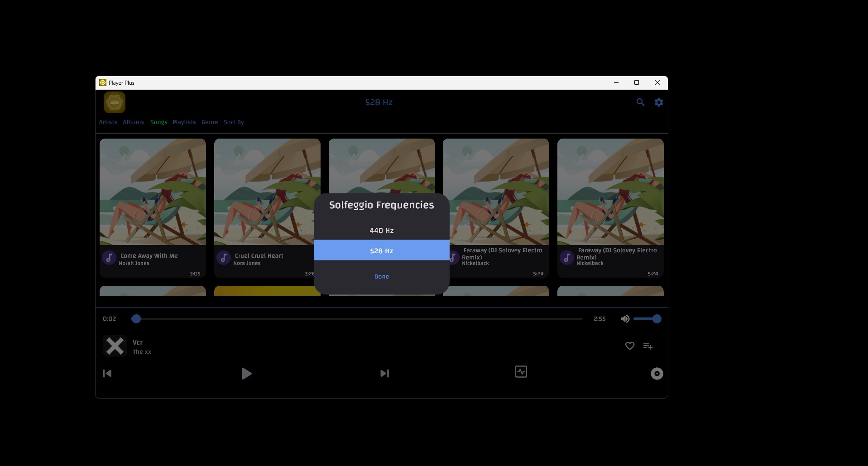Click the song title Cruel Cruel Heart
Screen dimensions: 868x466
coord(259,256)
